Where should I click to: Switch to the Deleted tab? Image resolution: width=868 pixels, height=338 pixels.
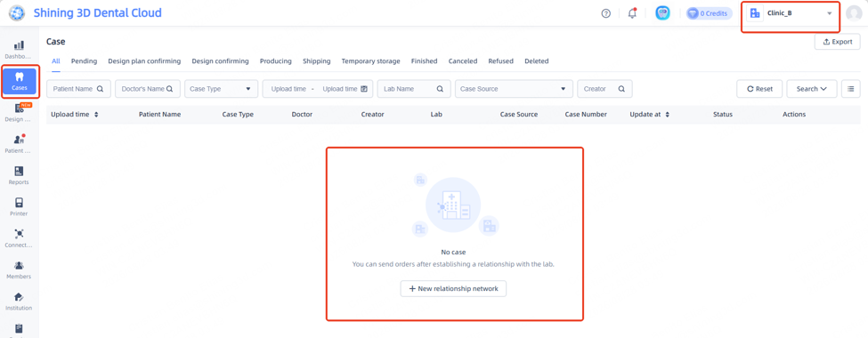point(537,61)
